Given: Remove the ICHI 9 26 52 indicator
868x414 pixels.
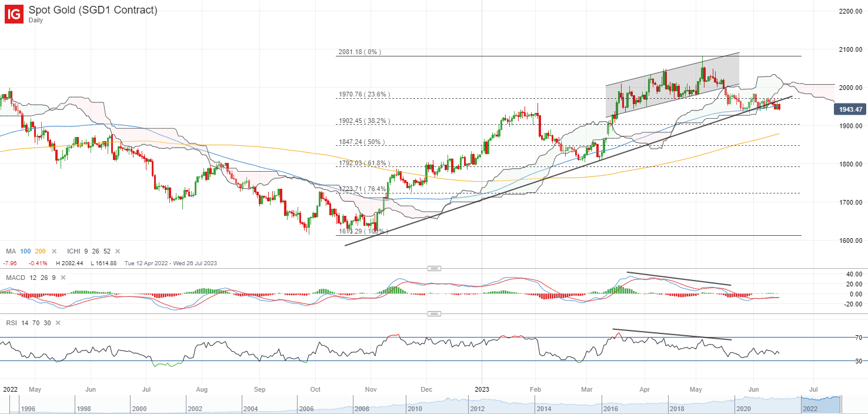Looking at the screenshot, I should pos(117,251).
